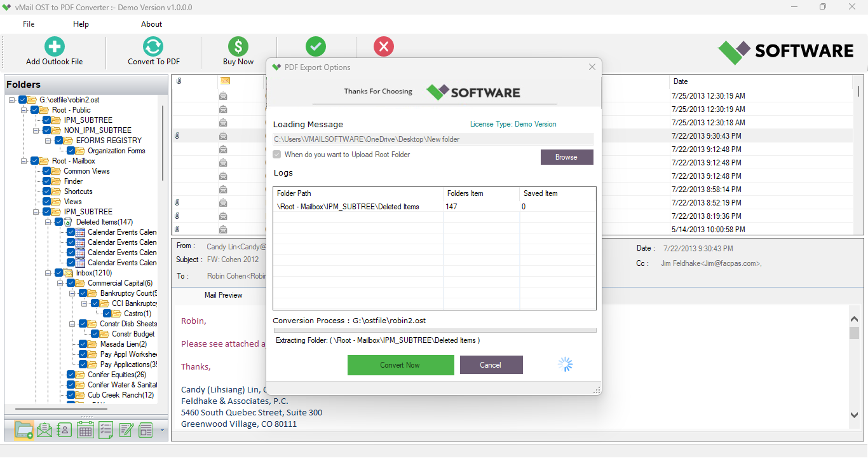Click the Browse button
This screenshot has height=458, width=868.
pyautogui.click(x=566, y=157)
